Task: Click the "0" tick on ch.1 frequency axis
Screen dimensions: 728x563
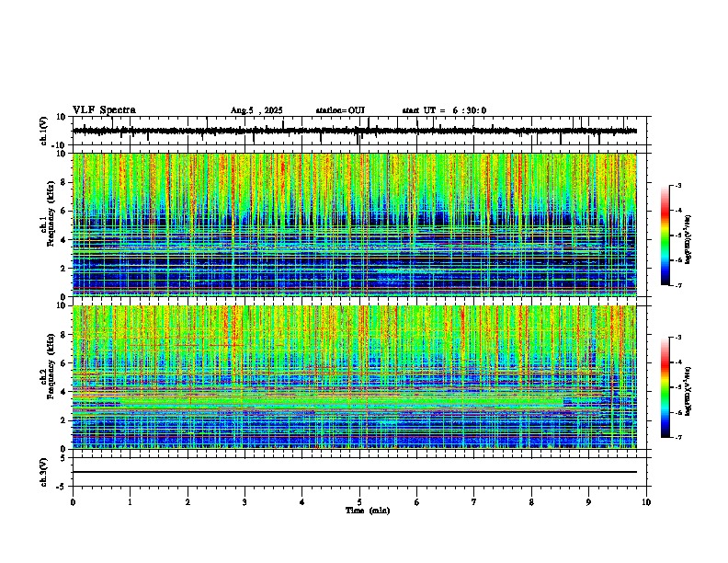Action: click(x=63, y=296)
